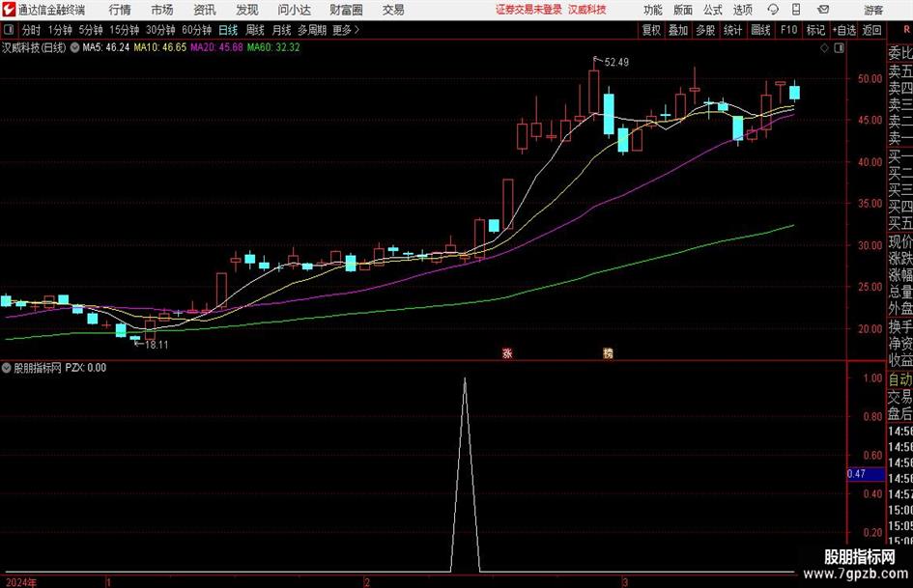This screenshot has height=588, width=913.
Task: Open the 市场 menu
Action: click(x=162, y=10)
